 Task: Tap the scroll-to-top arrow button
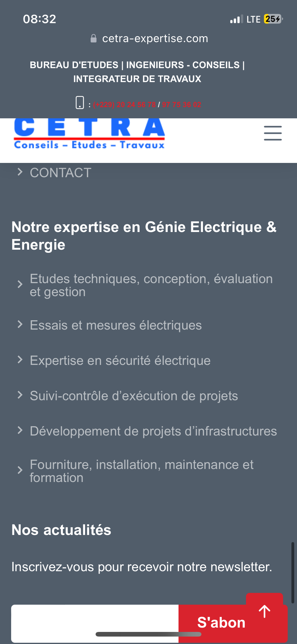[265, 611]
